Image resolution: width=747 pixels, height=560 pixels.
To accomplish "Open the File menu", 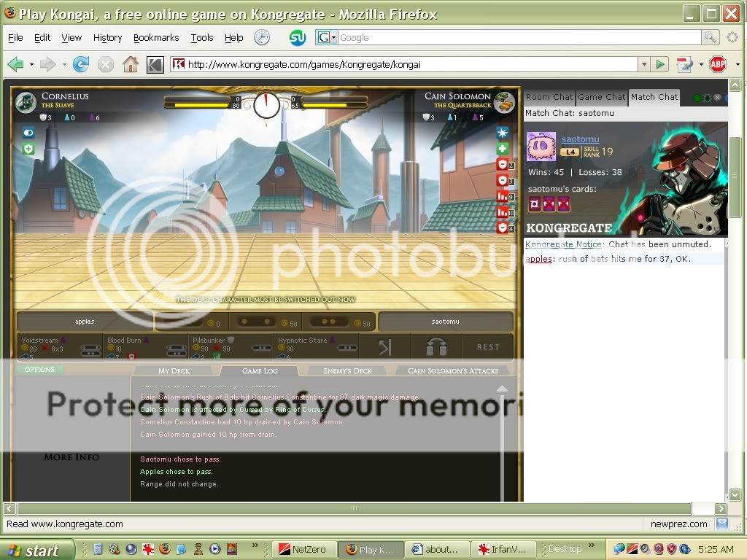I will [x=15, y=38].
